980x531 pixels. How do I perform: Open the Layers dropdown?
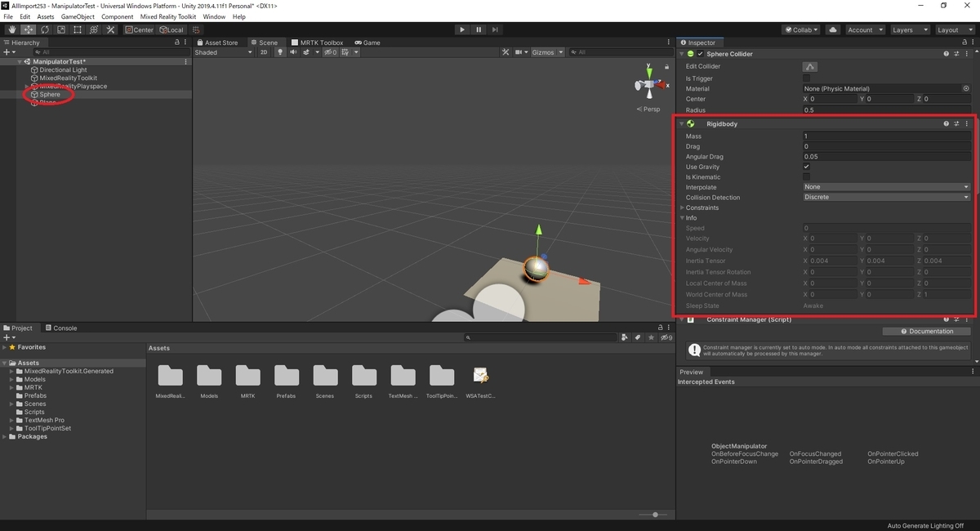(909, 30)
